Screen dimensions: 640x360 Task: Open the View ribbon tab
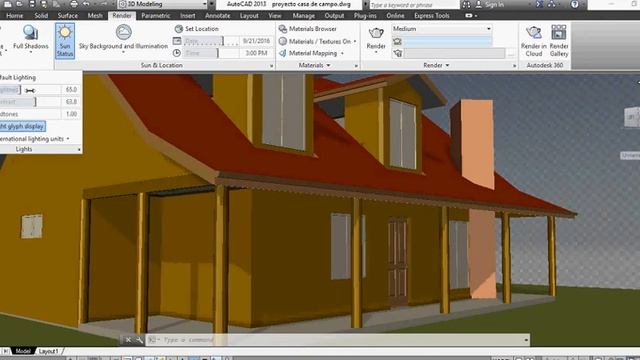(x=275, y=16)
